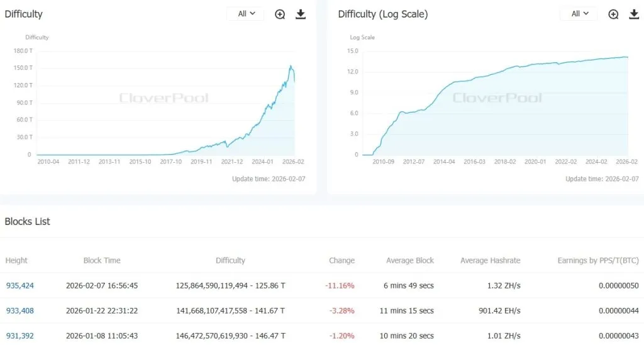Click the zoom icon on the Difficulty chart

pyautogui.click(x=280, y=14)
